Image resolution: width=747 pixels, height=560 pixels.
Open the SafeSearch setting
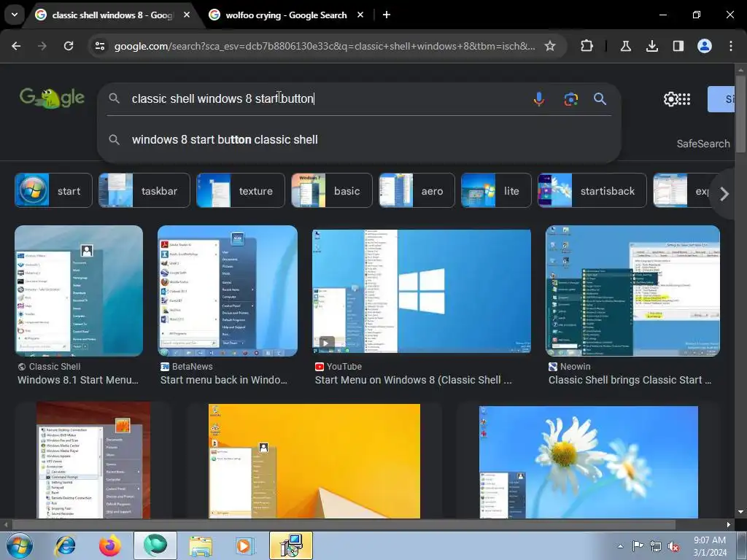[703, 144]
